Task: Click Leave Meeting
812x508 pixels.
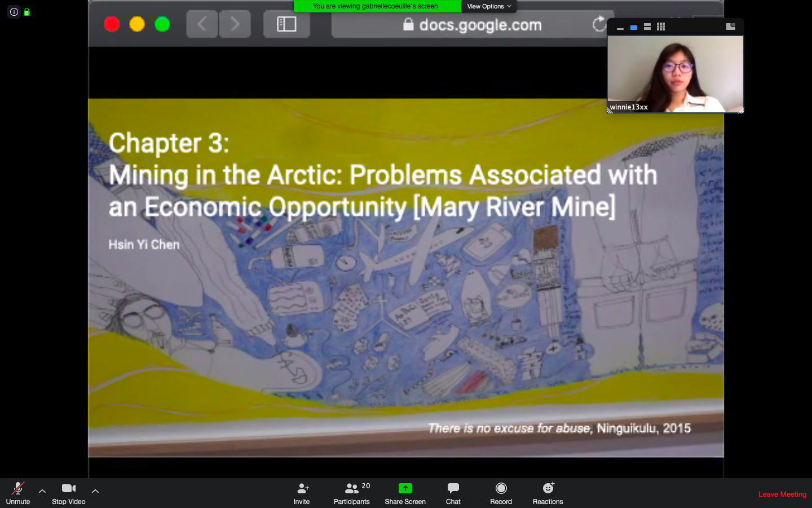Action: click(x=782, y=494)
